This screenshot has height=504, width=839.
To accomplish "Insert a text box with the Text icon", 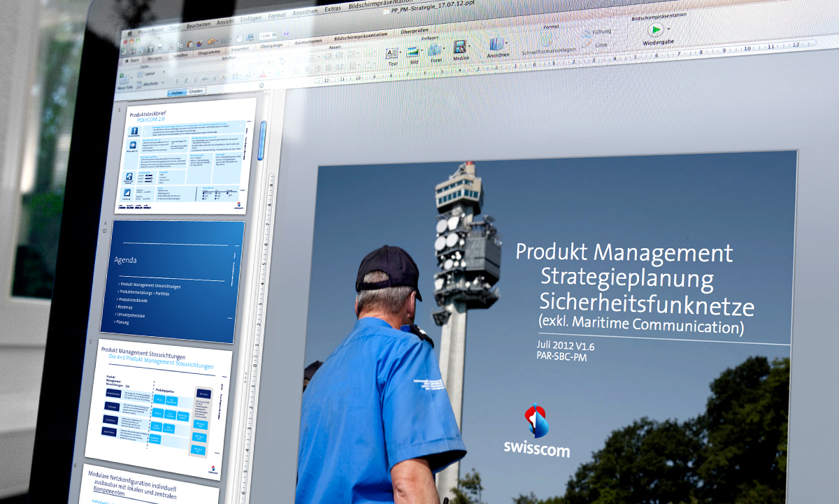I will coord(392,54).
